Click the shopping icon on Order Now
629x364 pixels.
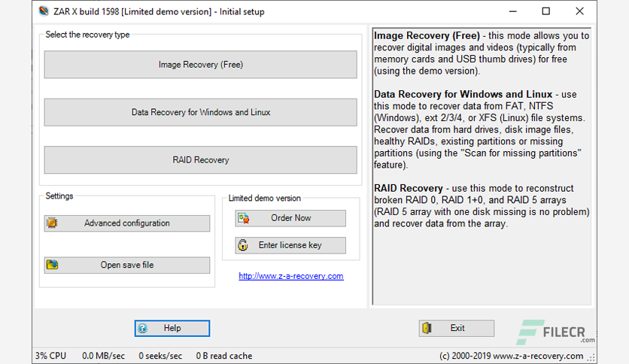[x=244, y=218]
